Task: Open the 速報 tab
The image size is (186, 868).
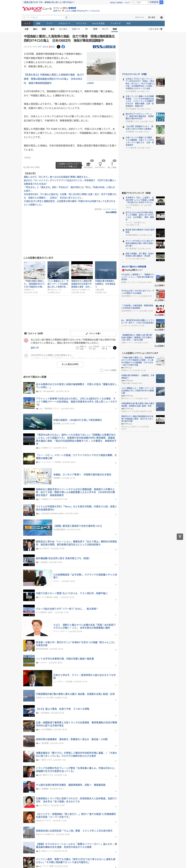Action: (38, 24)
